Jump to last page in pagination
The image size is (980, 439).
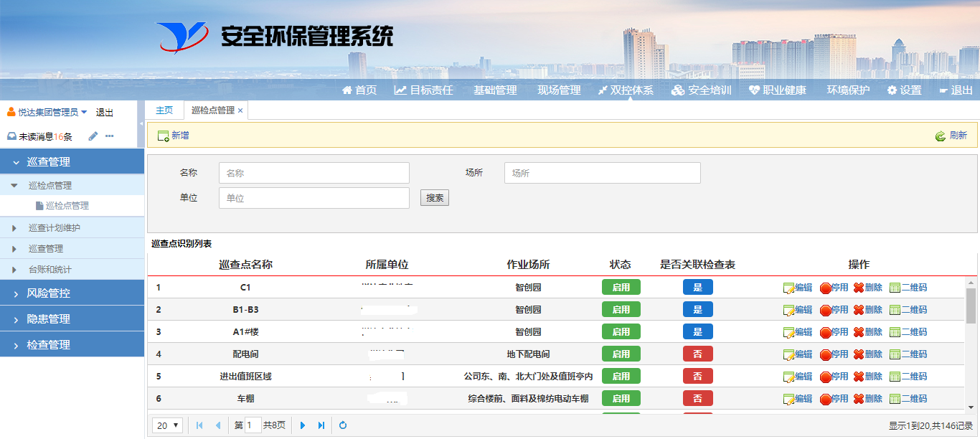(x=321, y=425)
